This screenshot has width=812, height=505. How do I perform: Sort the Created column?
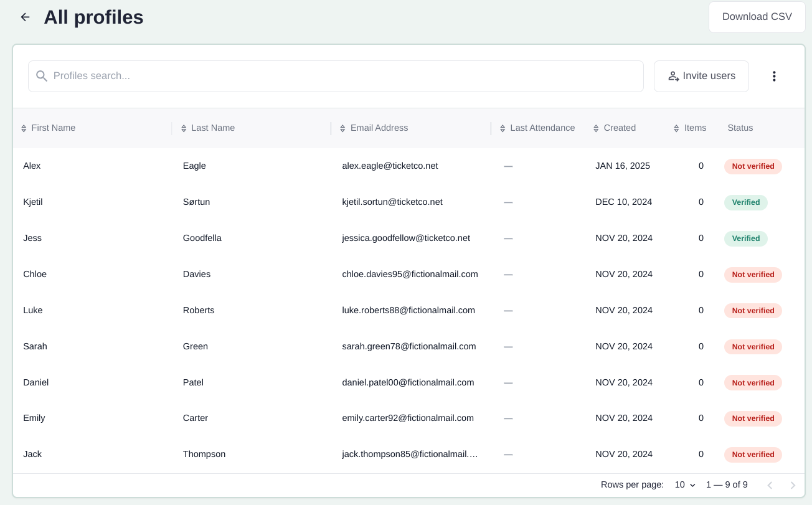pos(595,128)
